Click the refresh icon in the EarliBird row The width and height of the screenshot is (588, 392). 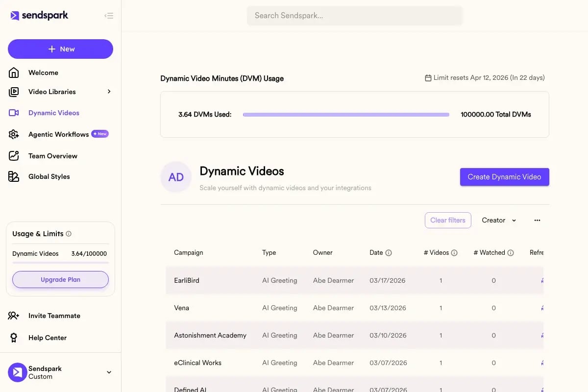pyautogui.click(x=542, y=280)
